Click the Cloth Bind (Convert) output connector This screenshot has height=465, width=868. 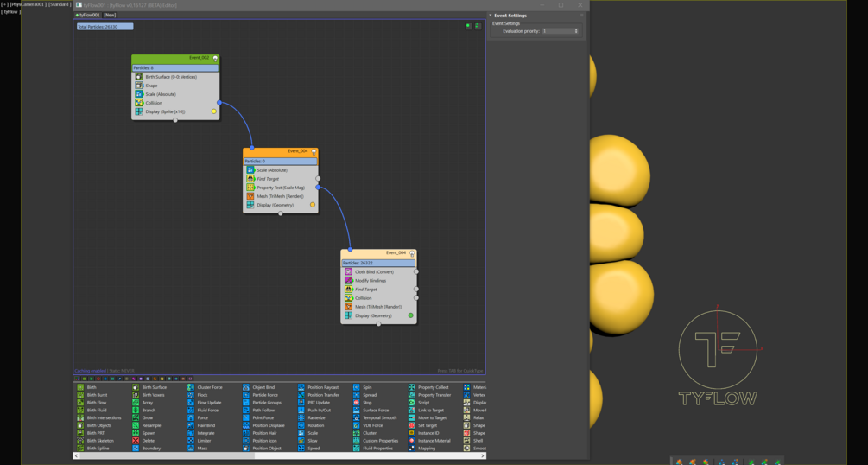(416, 272)
